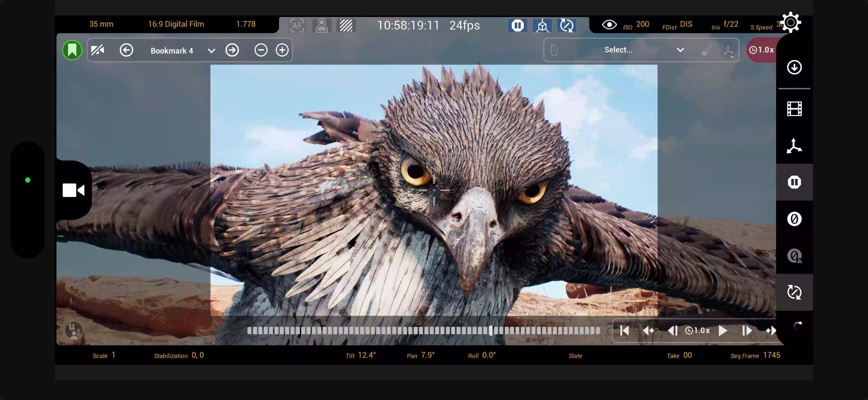The width and height of the screenshot is (868, 400).
Task: Jump to previous keyframe
Action: pyautogui.click(x=648, y=331)
